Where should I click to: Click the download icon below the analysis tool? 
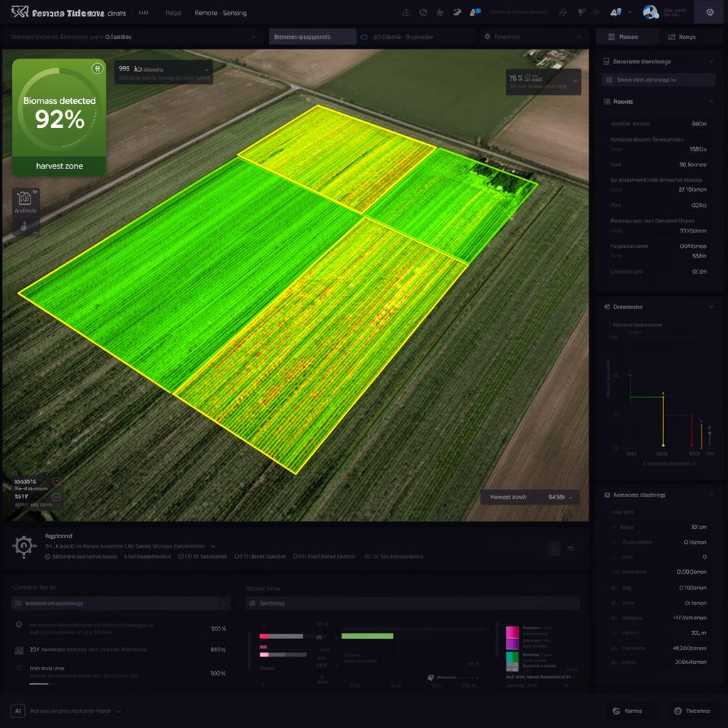click(x=23, y=226)
